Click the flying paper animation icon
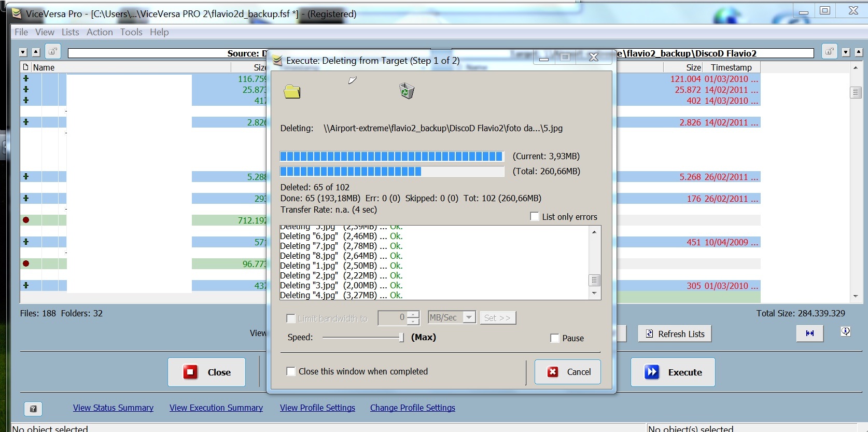 pyautogui.click(x=352, y=80)
